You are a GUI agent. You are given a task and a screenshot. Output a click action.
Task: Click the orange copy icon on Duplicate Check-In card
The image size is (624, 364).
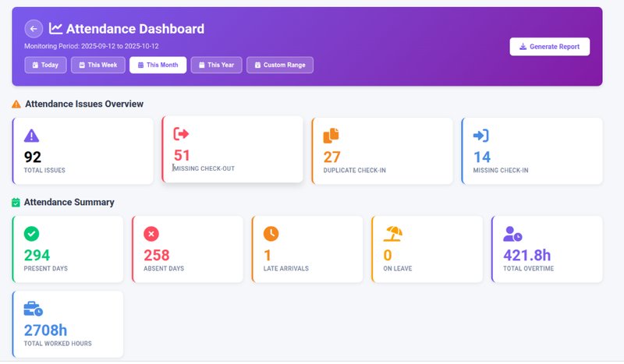331,136
